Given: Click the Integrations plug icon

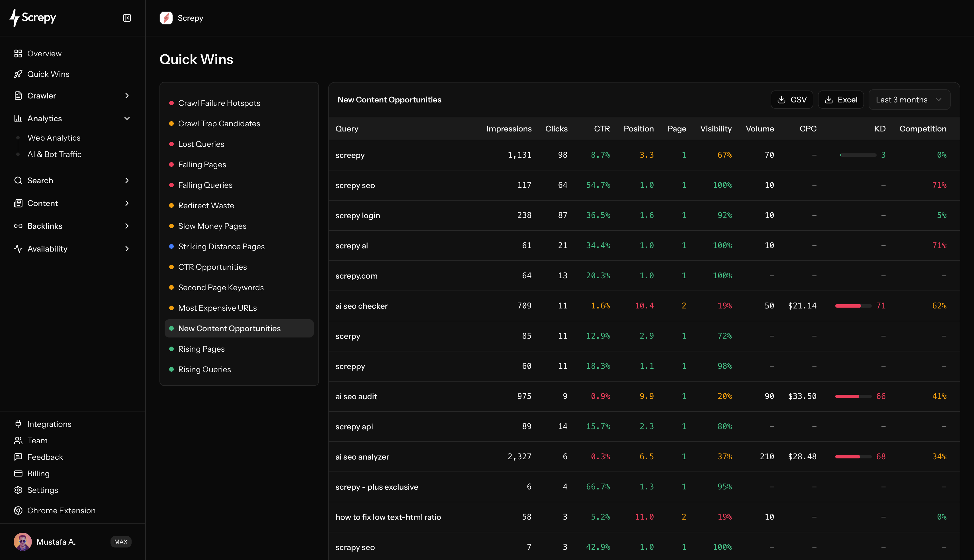Looking at the screenshot, I should pyautogui.click(x=18, y=424).
